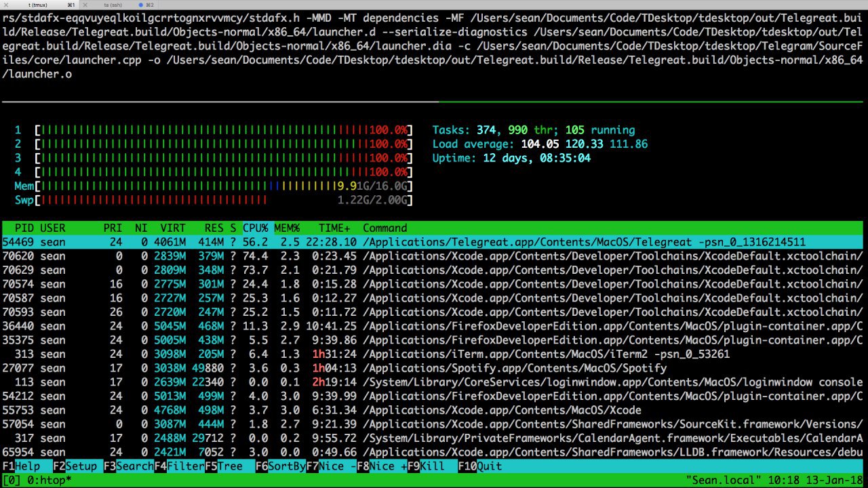Select the Telegreat process row PID 54469
Viewport: 868px width, 488px height.
pos(433,242)
